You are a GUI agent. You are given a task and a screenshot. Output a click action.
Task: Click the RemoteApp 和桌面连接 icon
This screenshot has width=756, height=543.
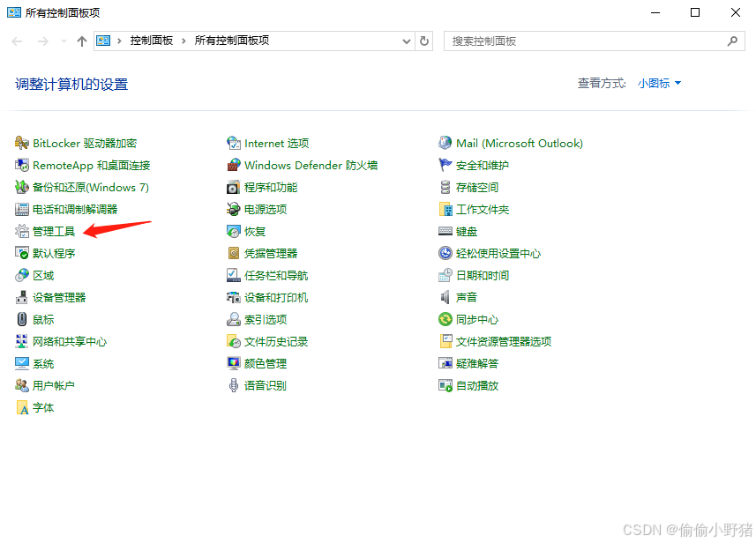click(22, 165)
